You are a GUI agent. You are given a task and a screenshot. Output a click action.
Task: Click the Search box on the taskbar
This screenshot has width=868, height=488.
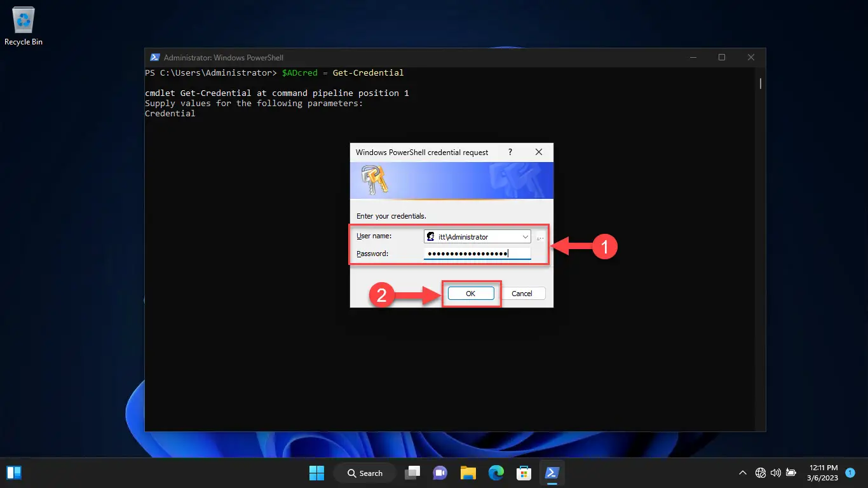click(365, 473)
